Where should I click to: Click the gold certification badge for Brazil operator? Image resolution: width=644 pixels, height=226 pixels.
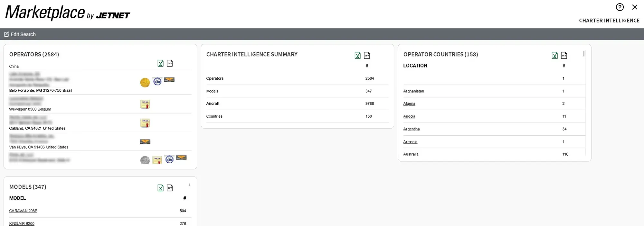(x=145, y=83)
